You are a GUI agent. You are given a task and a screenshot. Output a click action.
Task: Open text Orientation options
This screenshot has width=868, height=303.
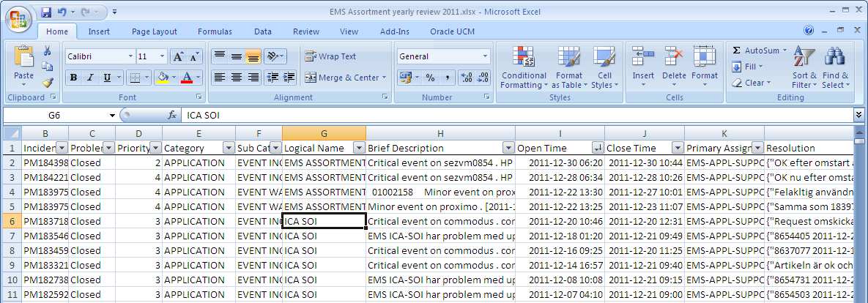275,56
